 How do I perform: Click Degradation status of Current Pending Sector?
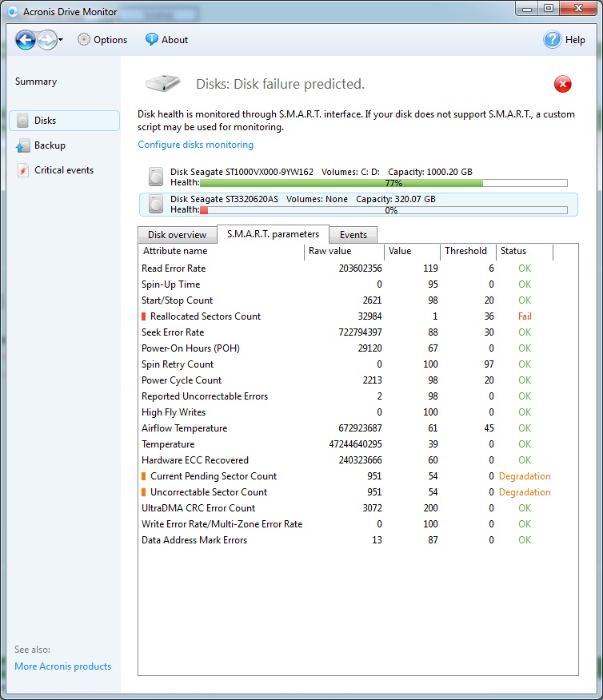coord(525,476)
